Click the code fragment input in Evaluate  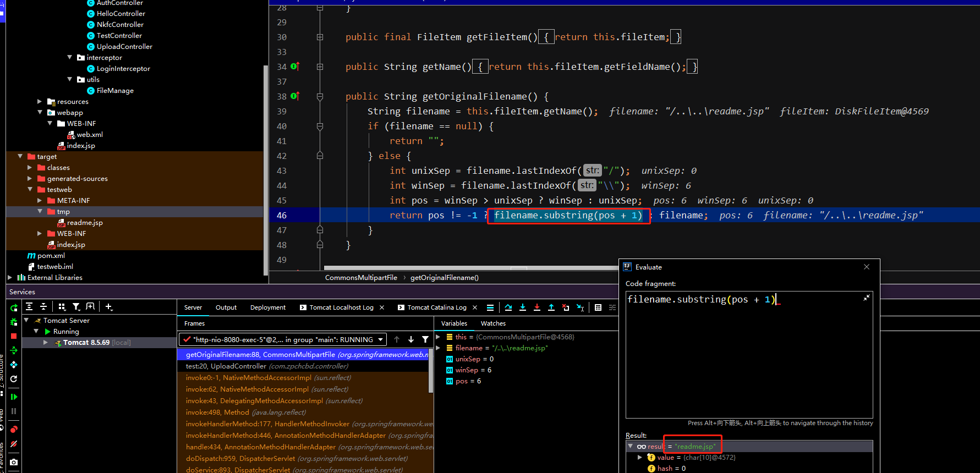(x=749, y=355)
